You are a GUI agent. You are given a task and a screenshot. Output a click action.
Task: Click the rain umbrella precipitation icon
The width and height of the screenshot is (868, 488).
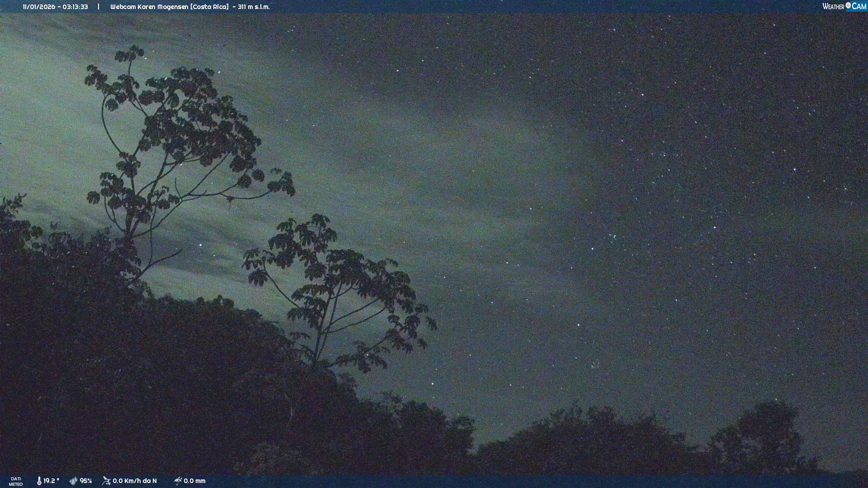178,481
